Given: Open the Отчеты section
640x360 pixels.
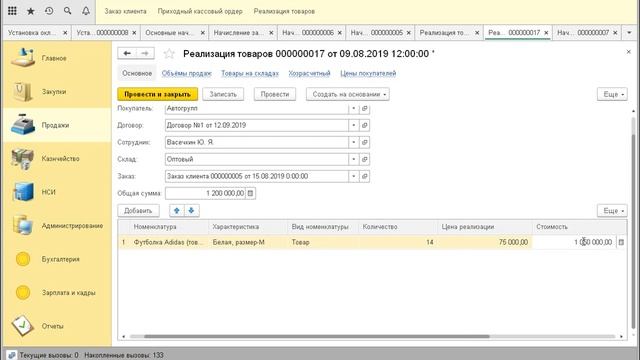Looking at the screenshot, I should click(57, 326).
